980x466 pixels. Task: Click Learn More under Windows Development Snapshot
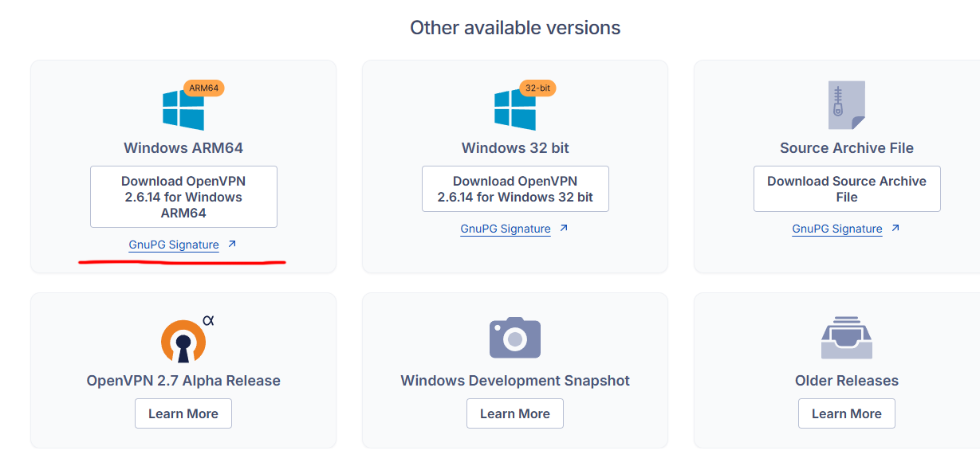click(x=514, y=413)
